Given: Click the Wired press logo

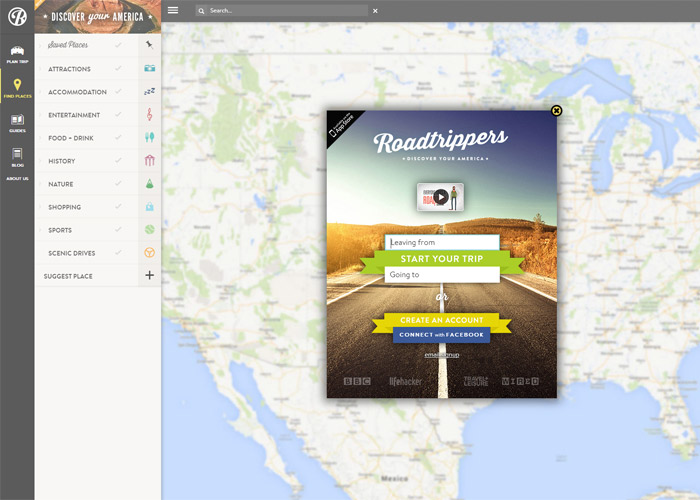Looking at the screenshot, I should pos(520,381).
